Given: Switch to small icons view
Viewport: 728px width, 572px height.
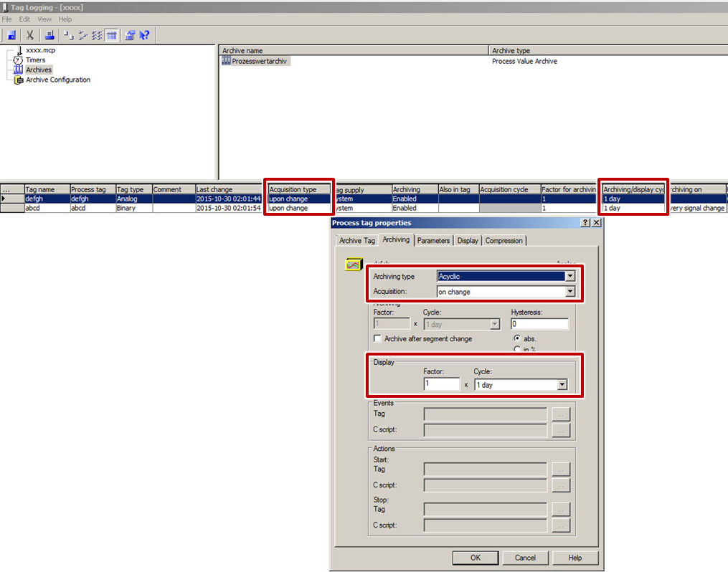Looking at the screenshot, I should pyautogui.click(x=82, y=35).
